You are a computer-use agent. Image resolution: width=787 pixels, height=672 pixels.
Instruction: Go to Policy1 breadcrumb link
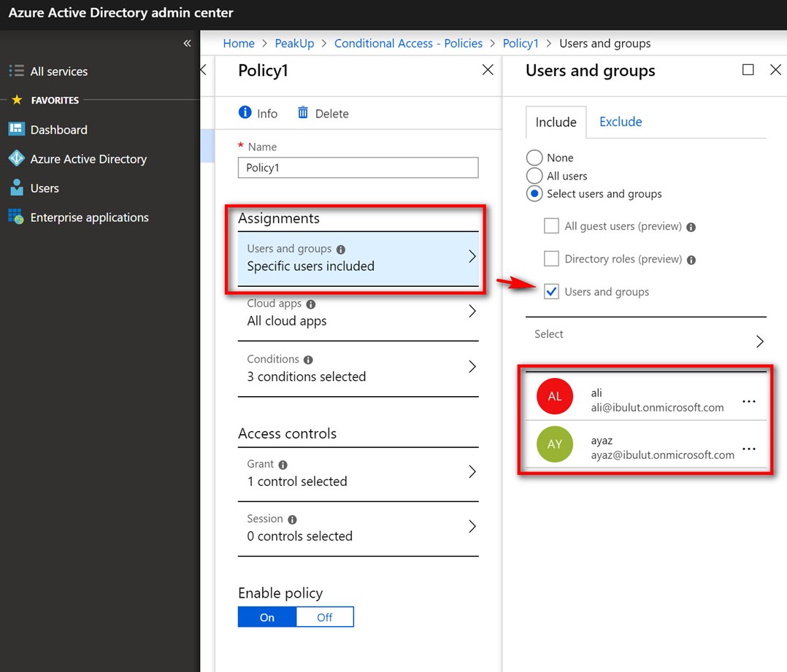point(521,44)
